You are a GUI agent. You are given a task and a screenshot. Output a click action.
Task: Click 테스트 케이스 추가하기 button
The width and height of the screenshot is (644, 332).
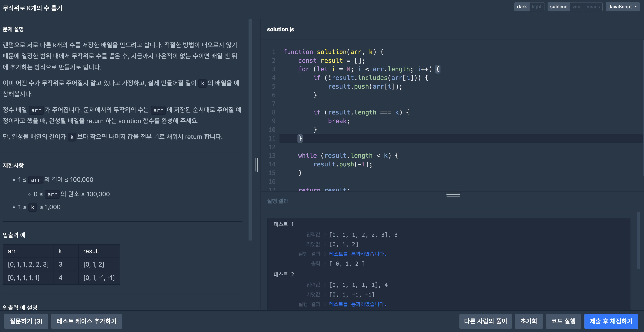click(87, 321)
